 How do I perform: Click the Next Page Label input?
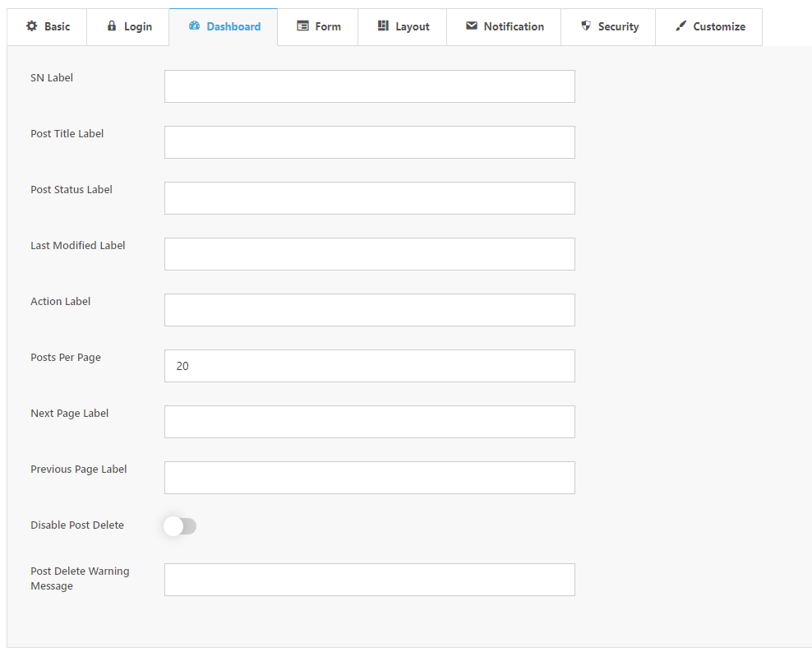[369, 422]
